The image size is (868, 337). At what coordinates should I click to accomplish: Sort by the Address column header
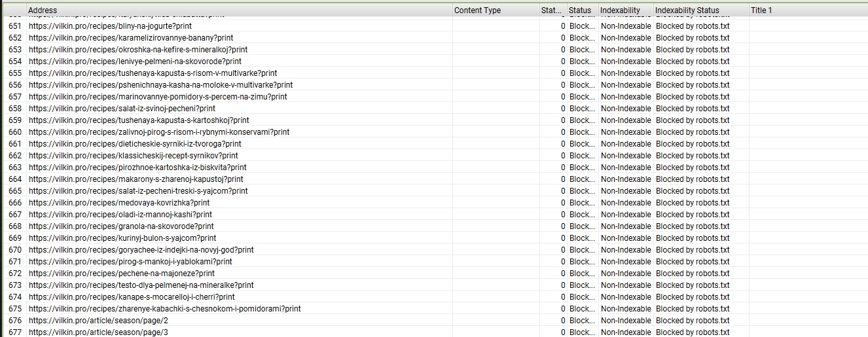click(240, 10)
